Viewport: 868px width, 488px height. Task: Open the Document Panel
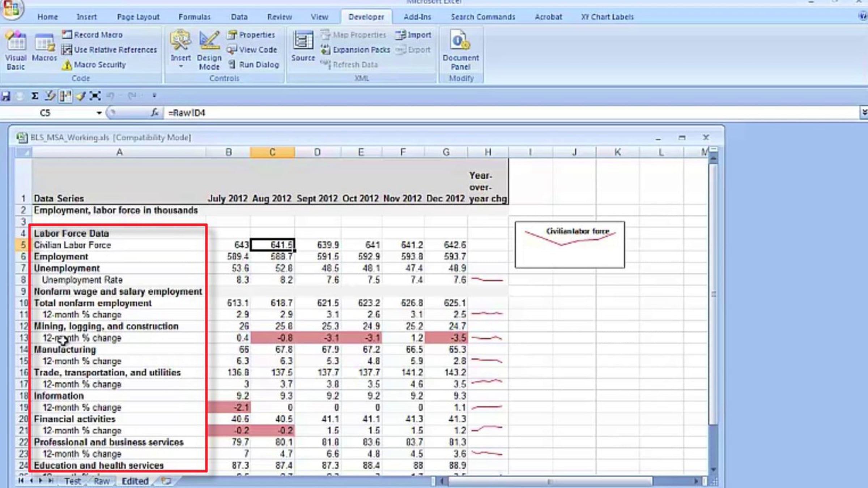click(x=460, y=50)
